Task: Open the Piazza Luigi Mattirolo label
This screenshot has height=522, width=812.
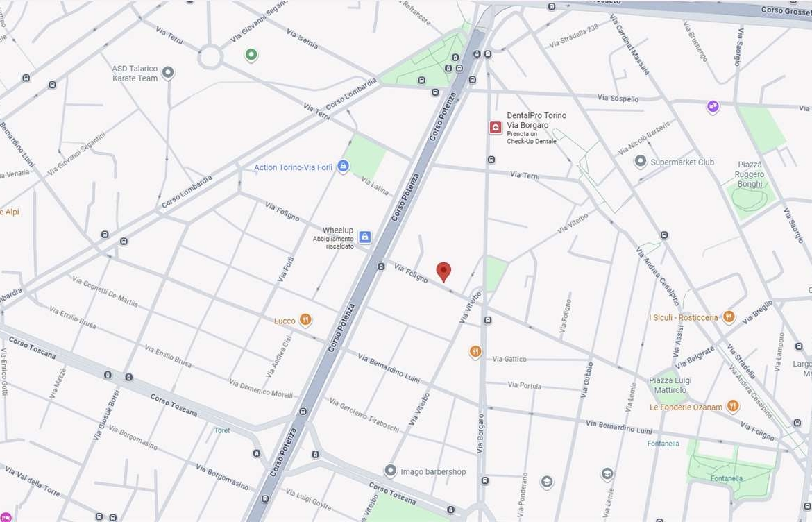Action: [670, 385]
